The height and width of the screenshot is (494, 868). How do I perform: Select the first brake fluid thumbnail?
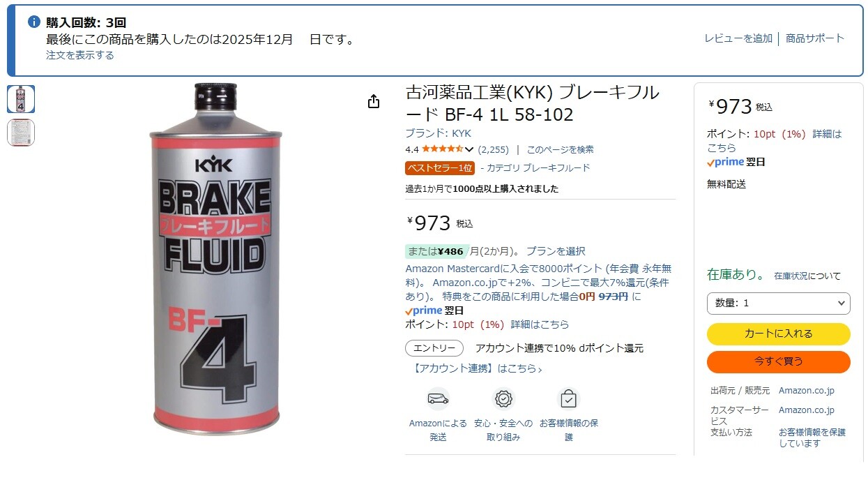[x=21, y=99]
